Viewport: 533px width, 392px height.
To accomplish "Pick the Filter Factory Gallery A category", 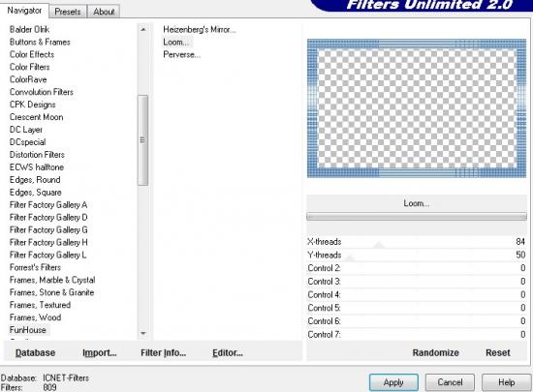I will (x=48, y=205).
